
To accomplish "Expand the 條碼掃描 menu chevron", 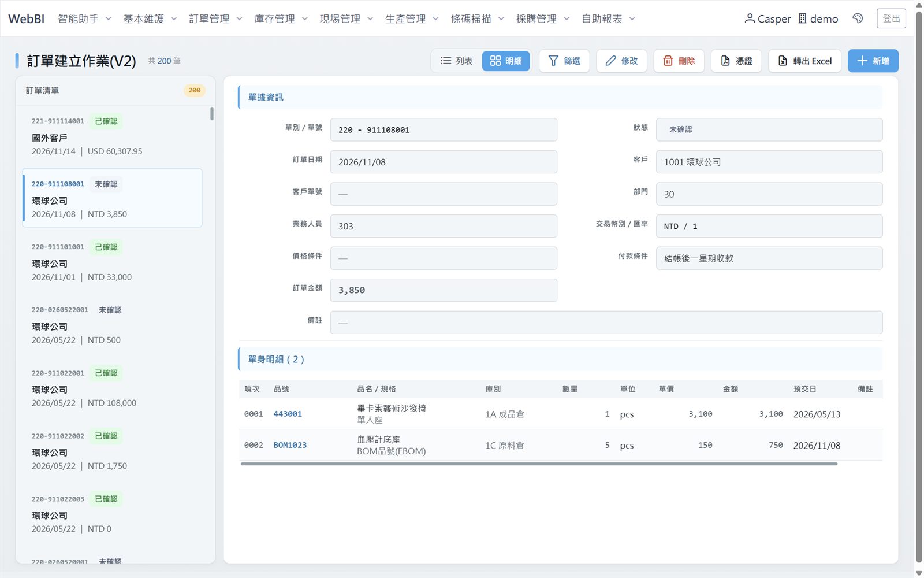I will coord(501,18).
